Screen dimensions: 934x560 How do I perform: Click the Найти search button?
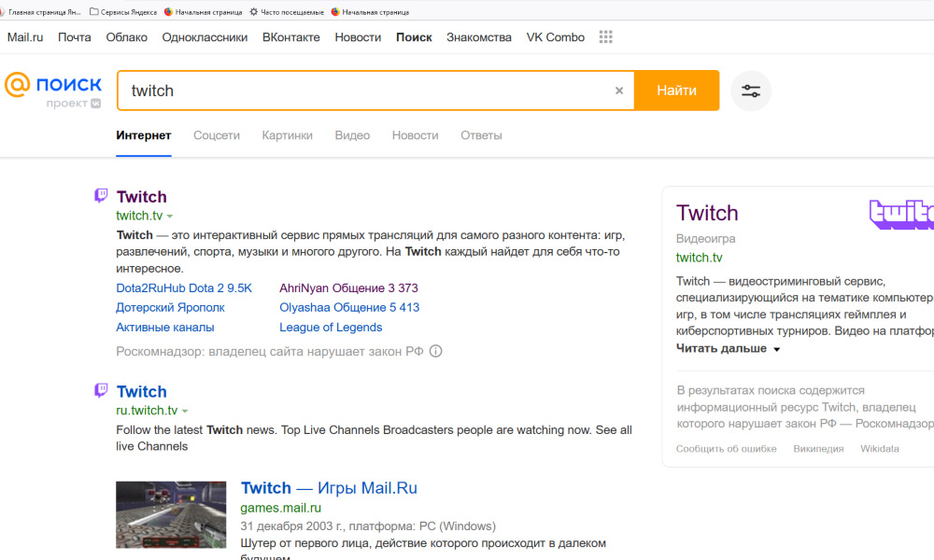point(676,91)
